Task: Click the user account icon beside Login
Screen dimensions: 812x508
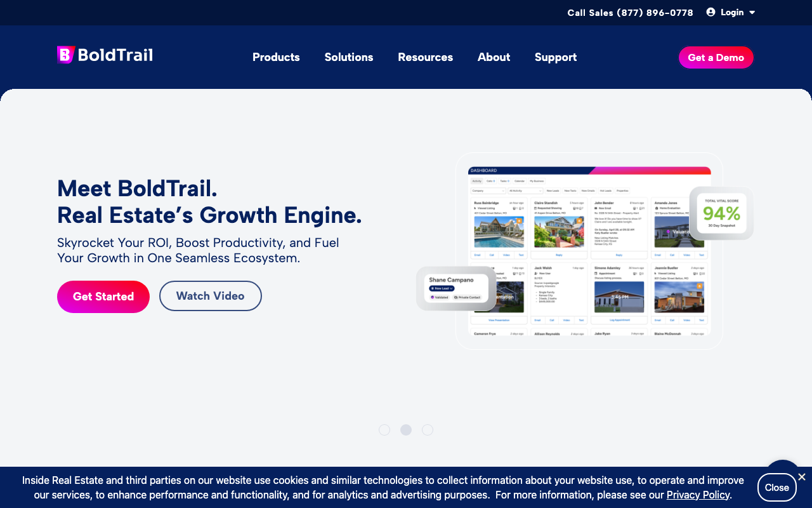Action: [x=710, y=12]
